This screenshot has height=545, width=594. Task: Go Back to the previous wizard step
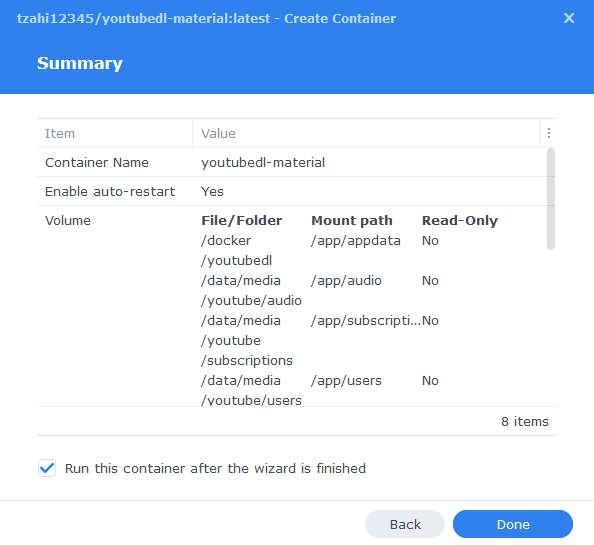pyautogui.click(x=405, y=524)
